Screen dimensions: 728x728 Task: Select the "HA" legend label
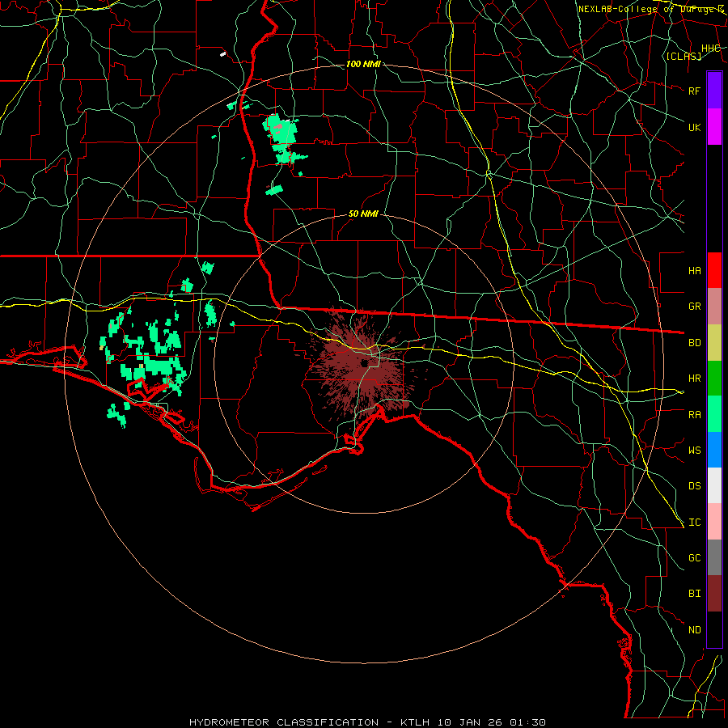(x=694, y=270)
